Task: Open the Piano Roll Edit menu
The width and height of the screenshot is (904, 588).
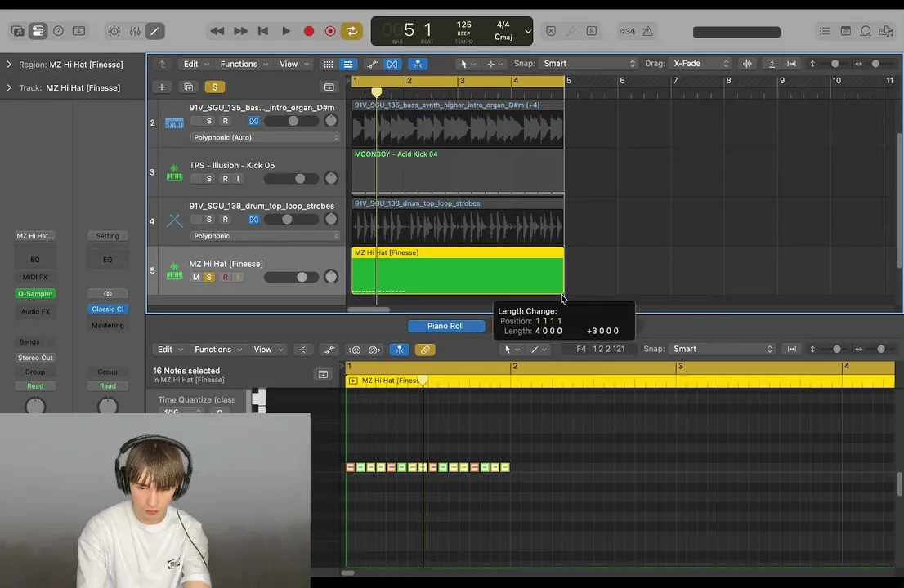Action: (x=170, y=350)
